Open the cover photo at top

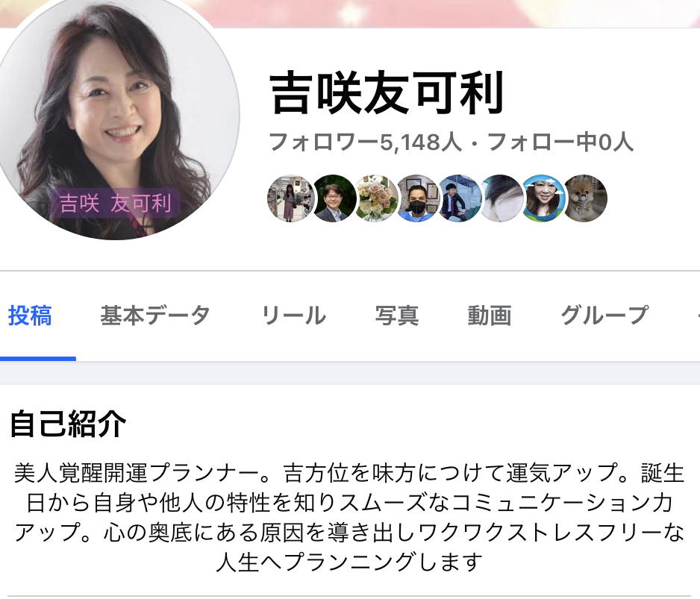click(446, 13)
